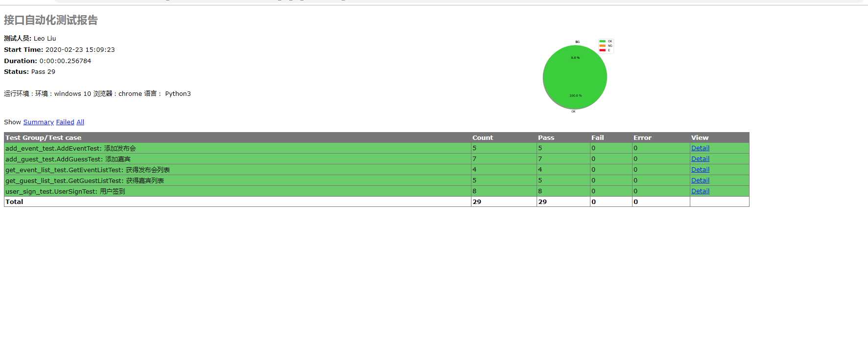Select get_guest_list_test.GetGuestListTest: 获得嘉宾列表 row name

(85, 180)
